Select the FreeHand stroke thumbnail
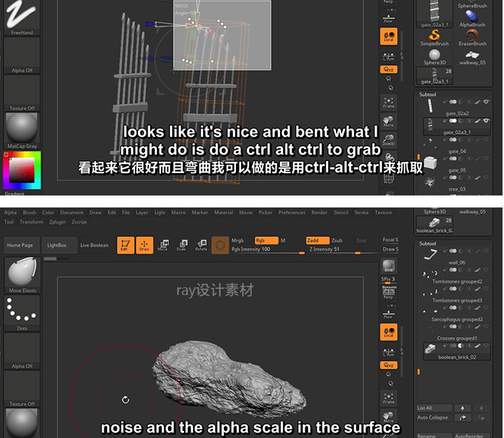The height and width of the screenshot is (438, 504). [x=22, y=16]
